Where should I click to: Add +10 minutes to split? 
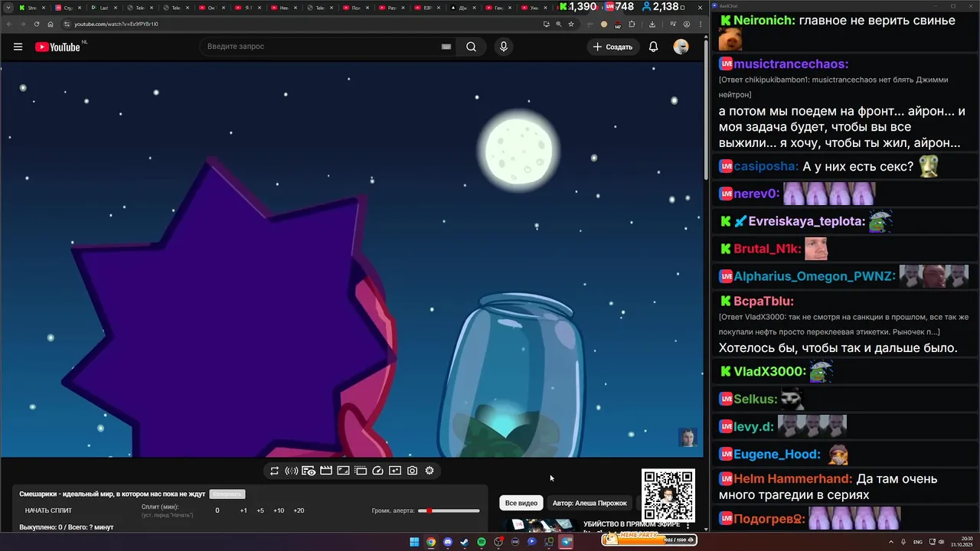[279, 510]
